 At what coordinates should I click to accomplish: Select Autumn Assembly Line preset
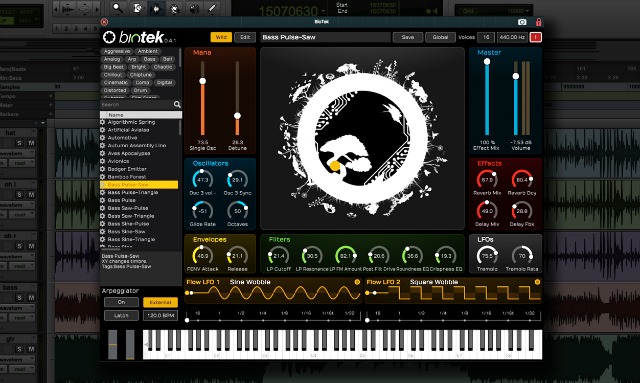pyautogui.click(x=137, y=146)
